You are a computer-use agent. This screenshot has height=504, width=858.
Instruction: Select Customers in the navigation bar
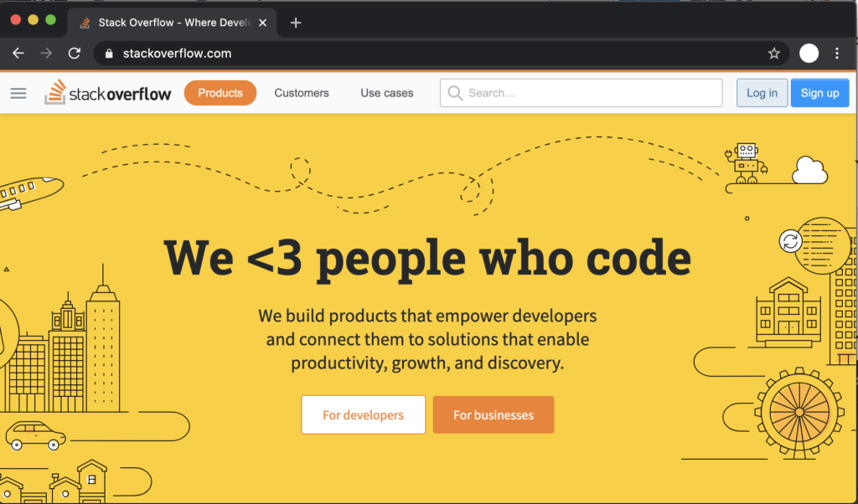tap(302, 93)
